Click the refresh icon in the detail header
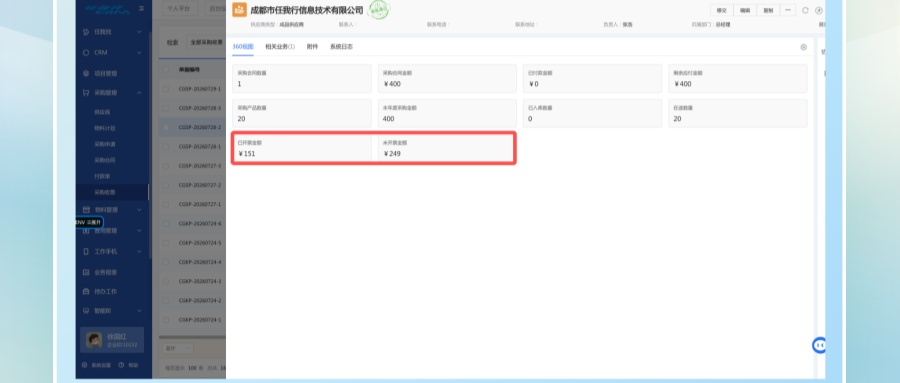This screenshot has width=900, height=383. pyautogui.click(x=805, y=10)
